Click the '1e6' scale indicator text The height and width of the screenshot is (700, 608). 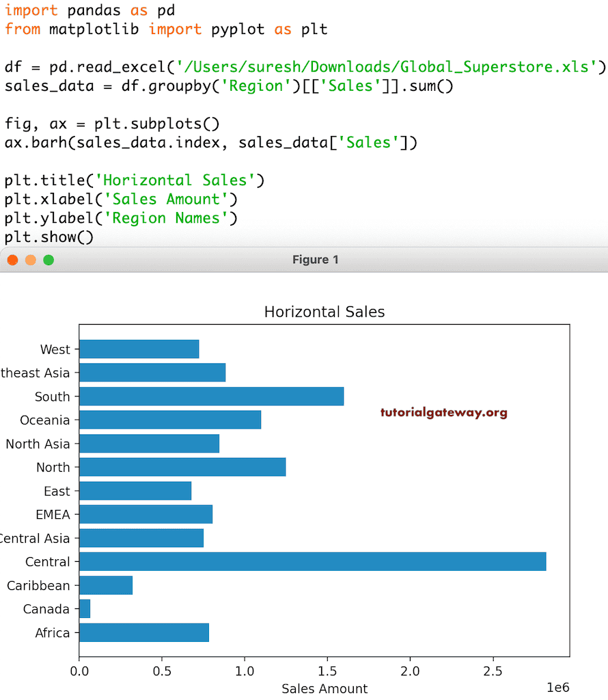[x=559, y=686]
